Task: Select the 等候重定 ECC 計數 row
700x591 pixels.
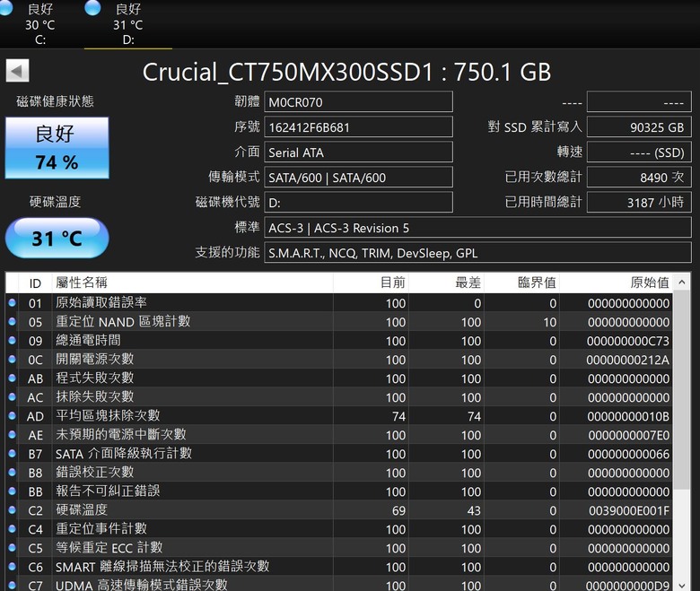Action: [339, 548]
